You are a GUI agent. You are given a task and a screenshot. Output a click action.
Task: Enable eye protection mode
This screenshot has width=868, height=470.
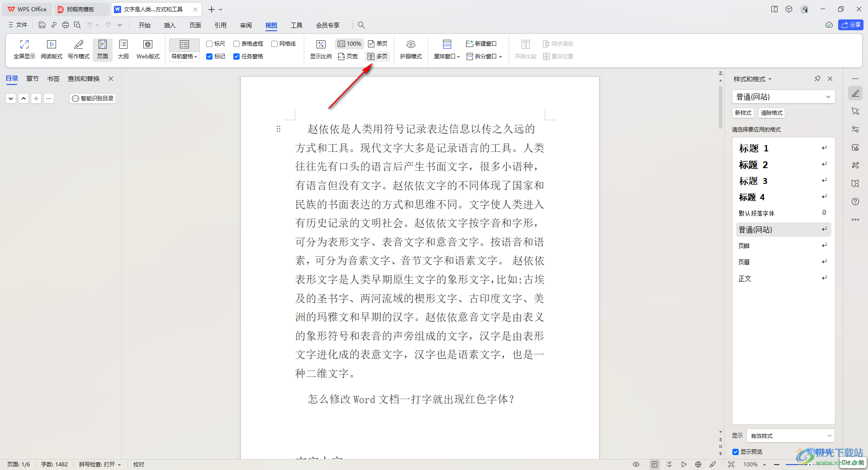pyautogui.click(x=411, y=49)
